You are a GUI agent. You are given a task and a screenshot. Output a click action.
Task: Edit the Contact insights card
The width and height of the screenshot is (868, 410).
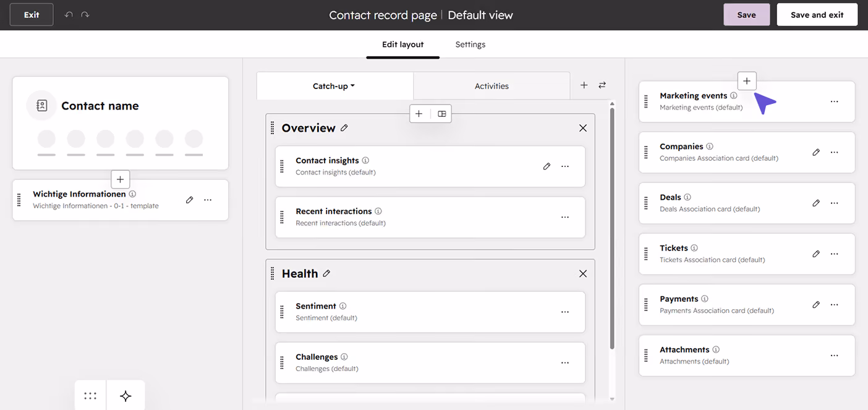coord(547,166)
